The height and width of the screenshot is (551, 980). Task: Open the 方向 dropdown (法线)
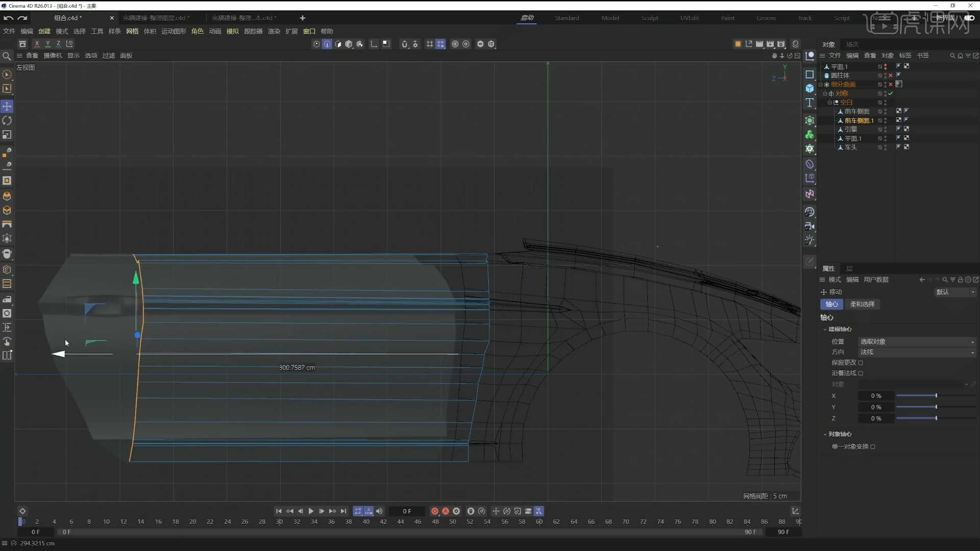(x=917, y=352)
